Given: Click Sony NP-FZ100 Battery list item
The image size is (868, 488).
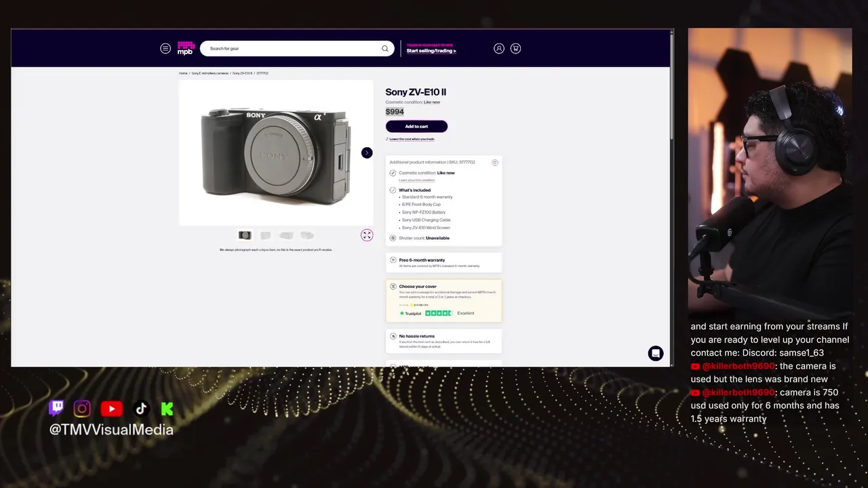Looking at the screenshot, I should coord(424,212).
